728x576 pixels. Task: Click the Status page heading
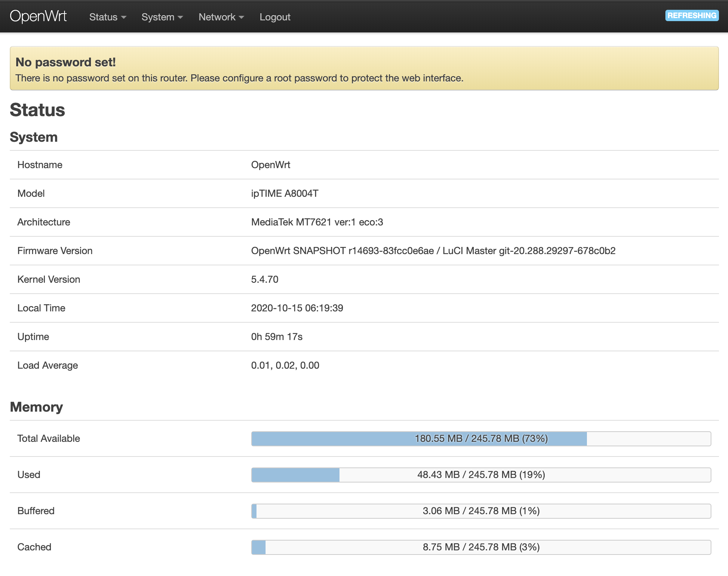(x=37, y=110)
